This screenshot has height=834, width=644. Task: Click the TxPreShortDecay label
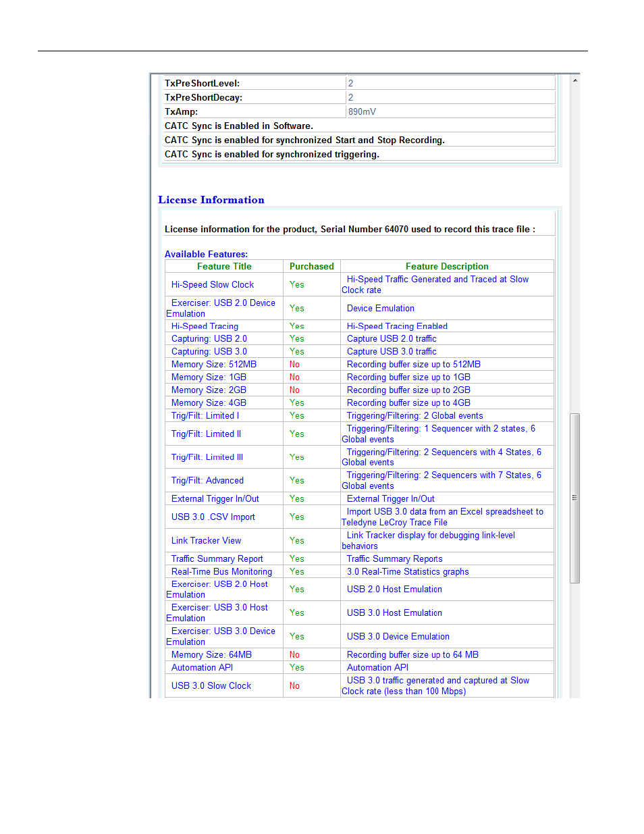(x=203, y=98)
